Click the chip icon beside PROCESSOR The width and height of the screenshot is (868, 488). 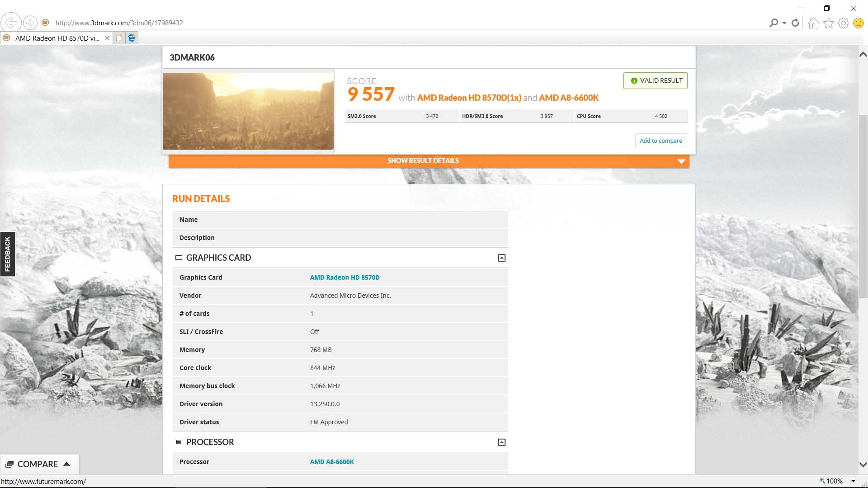(179, 442)
